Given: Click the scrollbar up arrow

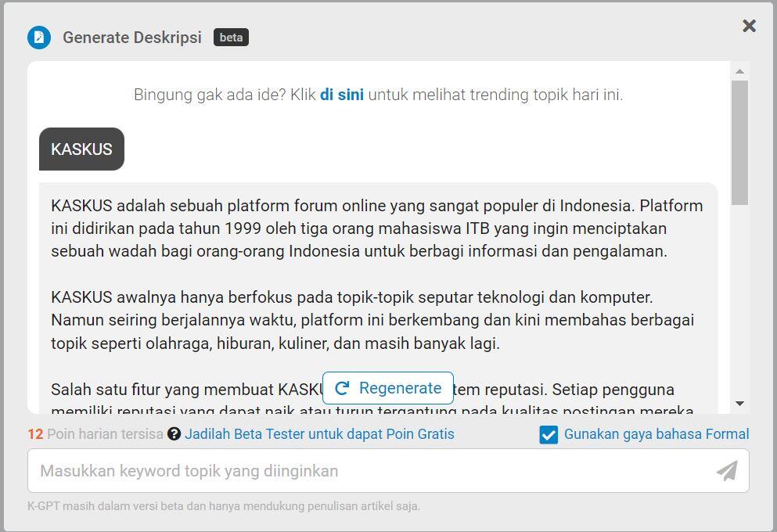Looking at the screenshot, I should (740, 71).
